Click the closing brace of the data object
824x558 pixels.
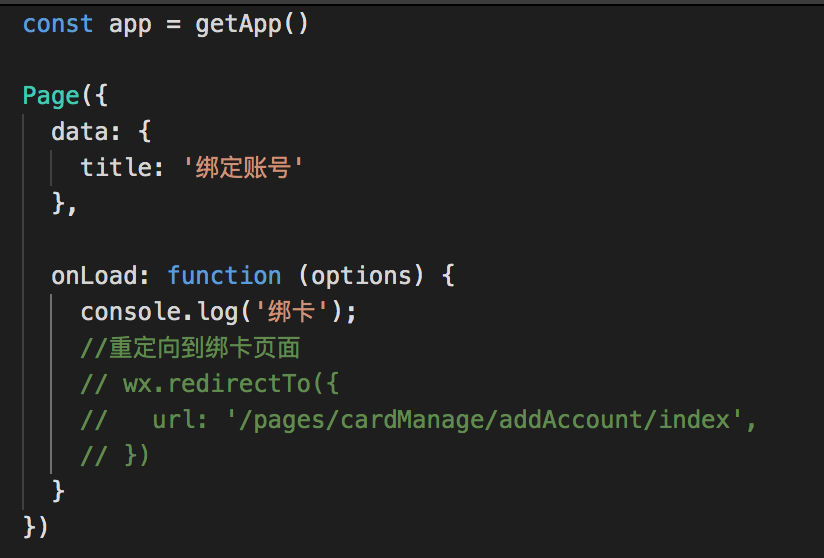coord(58,203)
